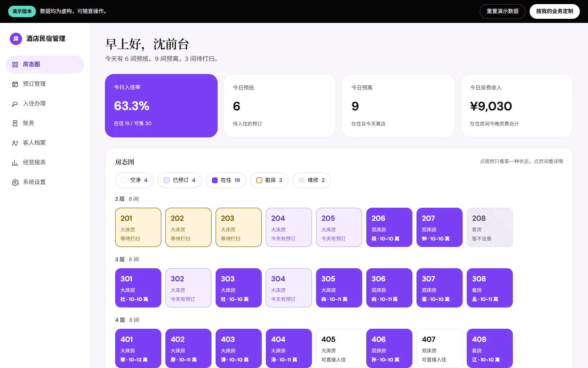Open the 客人档案 page
Image resolution: width=588 pixels, height=368 pixels.
click(45, 143)
